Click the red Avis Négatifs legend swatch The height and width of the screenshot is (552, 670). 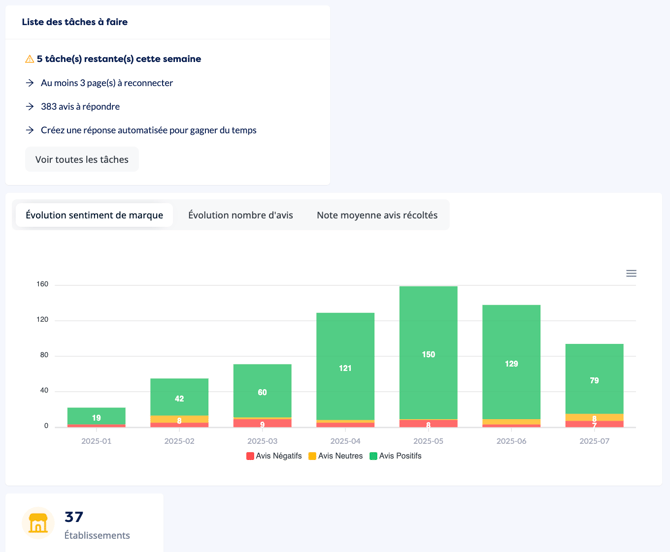tap(250, 456)
